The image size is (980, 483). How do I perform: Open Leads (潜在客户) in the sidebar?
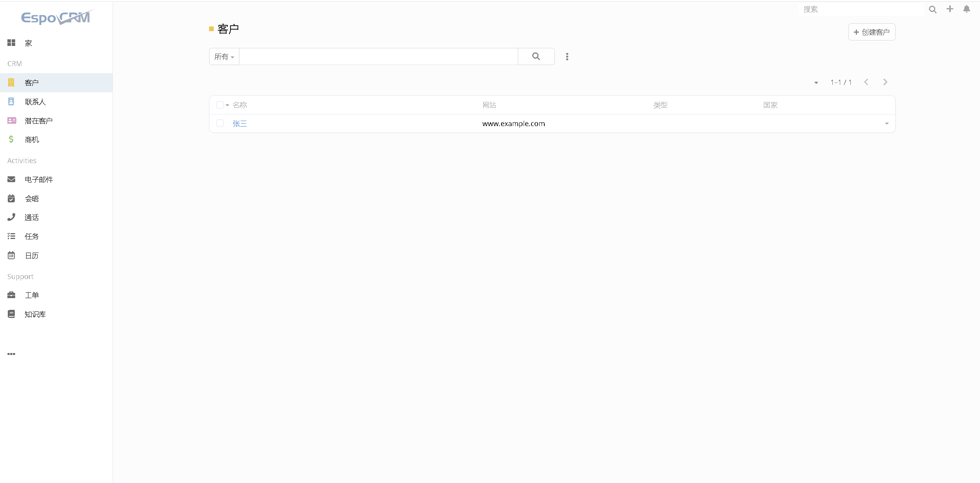coord(38,121)
